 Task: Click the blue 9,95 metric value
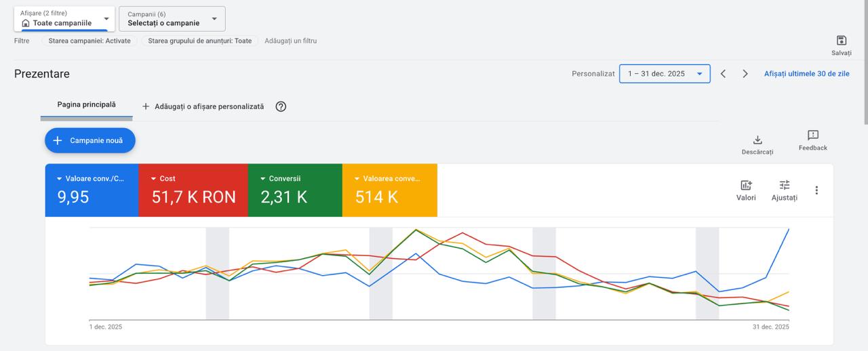coord(73,197)
